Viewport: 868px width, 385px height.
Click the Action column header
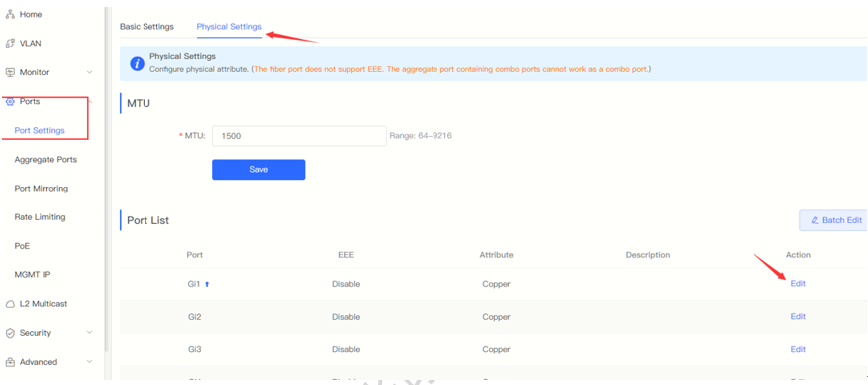tap(798, 255)
